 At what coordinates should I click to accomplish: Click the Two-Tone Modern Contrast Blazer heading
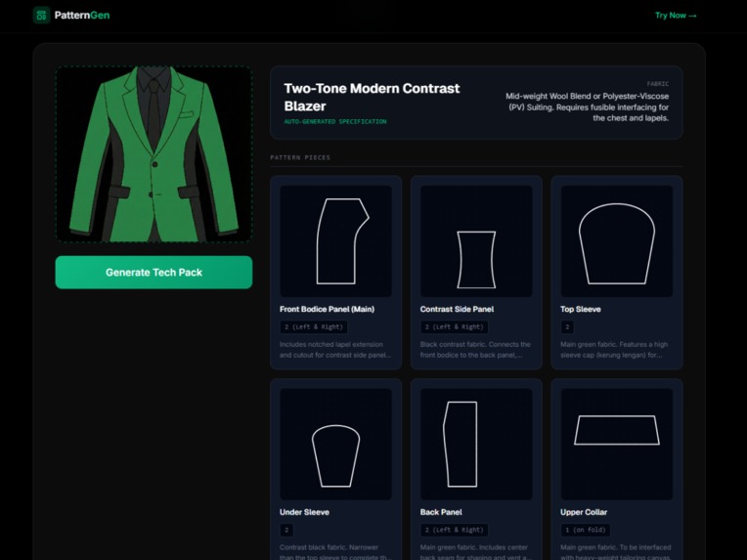(x=372, y=97)
